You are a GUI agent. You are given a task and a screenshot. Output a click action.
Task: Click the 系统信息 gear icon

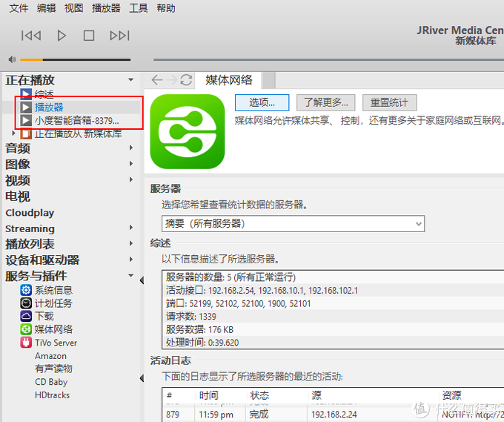pyautogui.click(x=26, y=290)
